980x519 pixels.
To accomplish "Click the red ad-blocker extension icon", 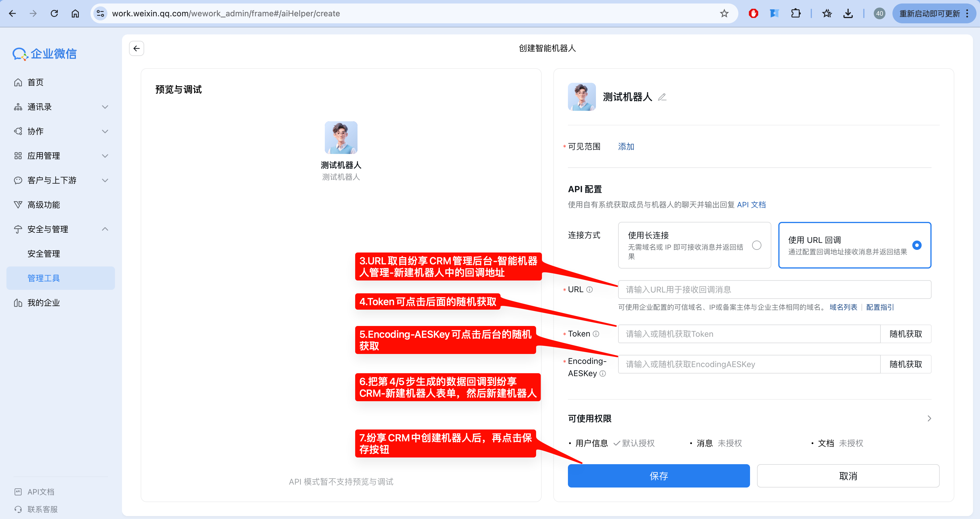I will (x=753, y=14).
